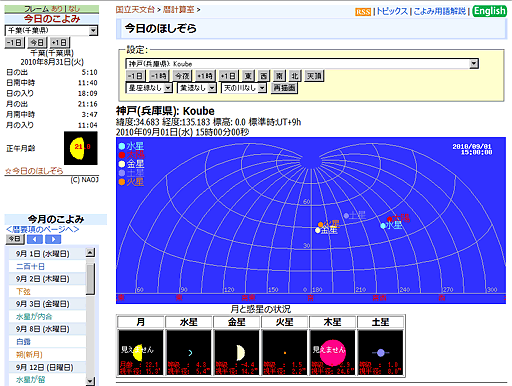The width and height of the screenshot is (512, 386).
Task: Select the 9月 3日 (金曜日) row
Action: pos(47,304)
